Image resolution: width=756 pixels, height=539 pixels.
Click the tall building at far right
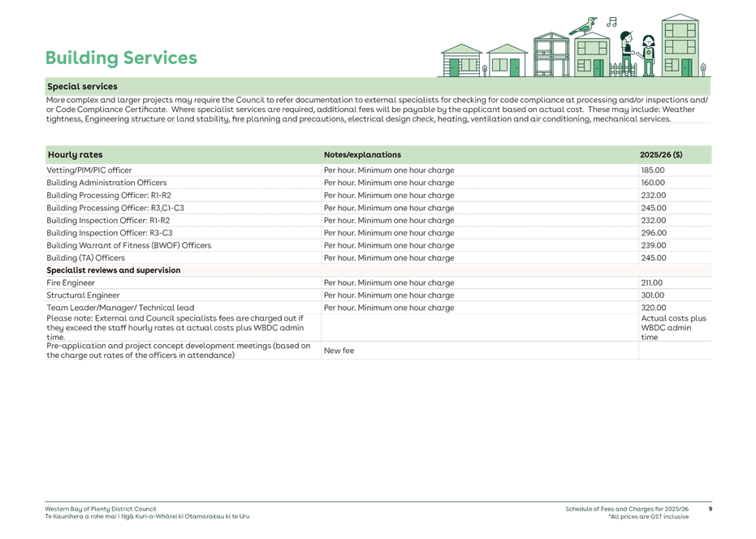tap(679, 45)
